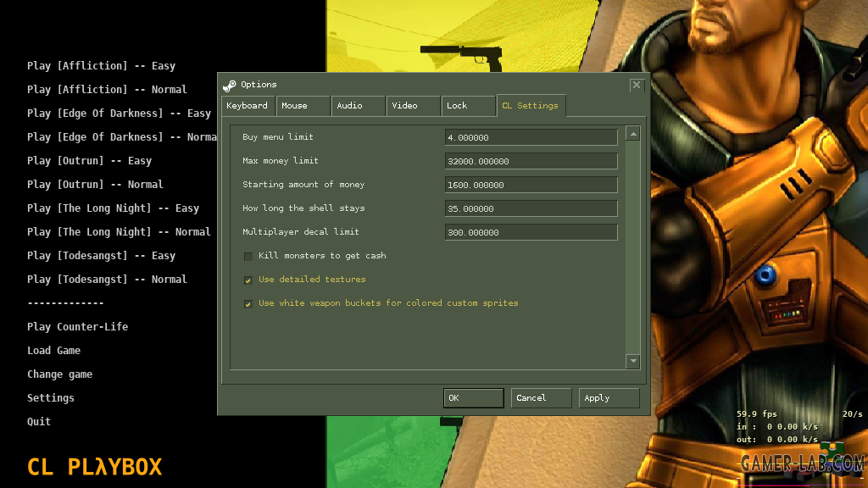Click the Apply button

[x=609, y=398]
